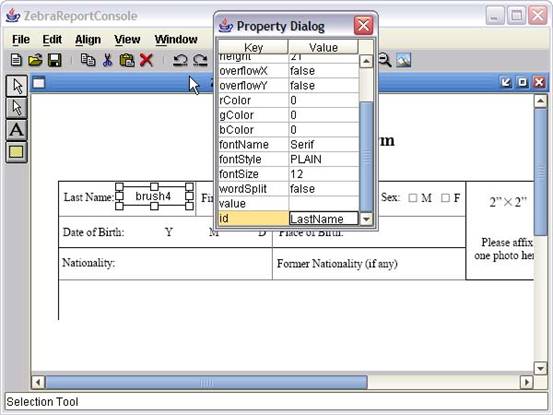Click the Zoom out magnifier icon
The width and height of the screenshot is (553, 415).
(x=384, y=60)
